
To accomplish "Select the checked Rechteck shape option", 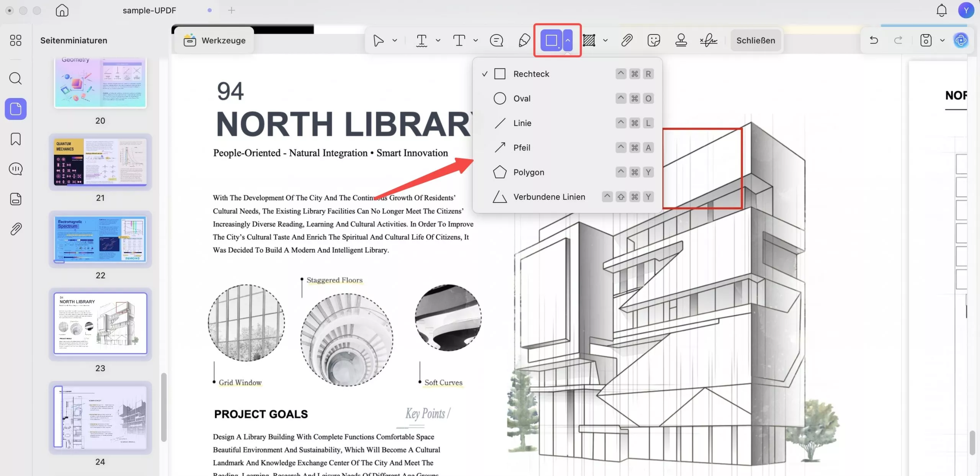I will (x=531, y=74).
